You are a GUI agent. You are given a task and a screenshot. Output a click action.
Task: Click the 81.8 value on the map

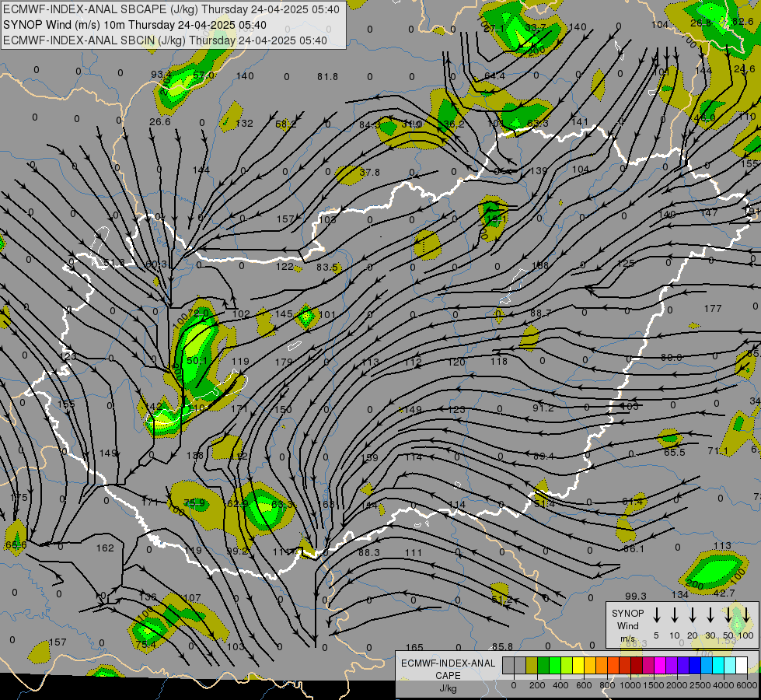click(x=327, y=77)
